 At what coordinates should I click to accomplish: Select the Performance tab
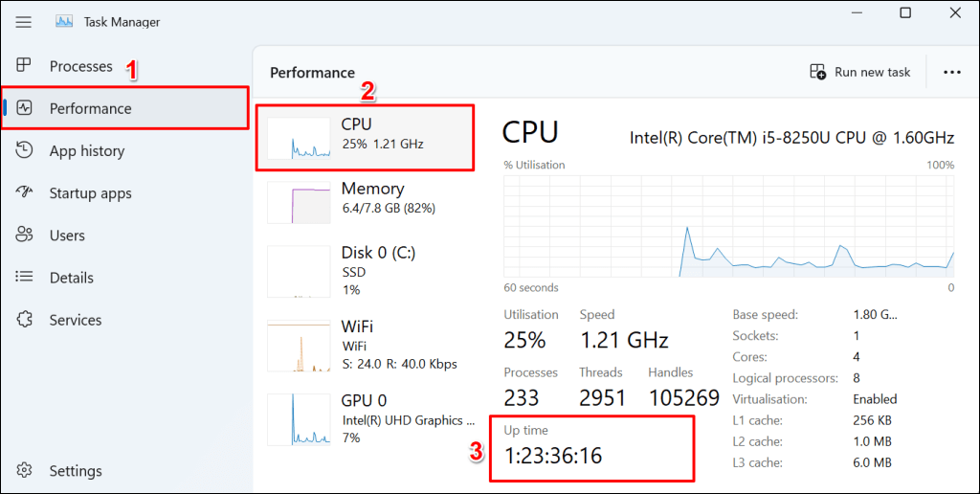pyautogui.click(x=91, y=108)
